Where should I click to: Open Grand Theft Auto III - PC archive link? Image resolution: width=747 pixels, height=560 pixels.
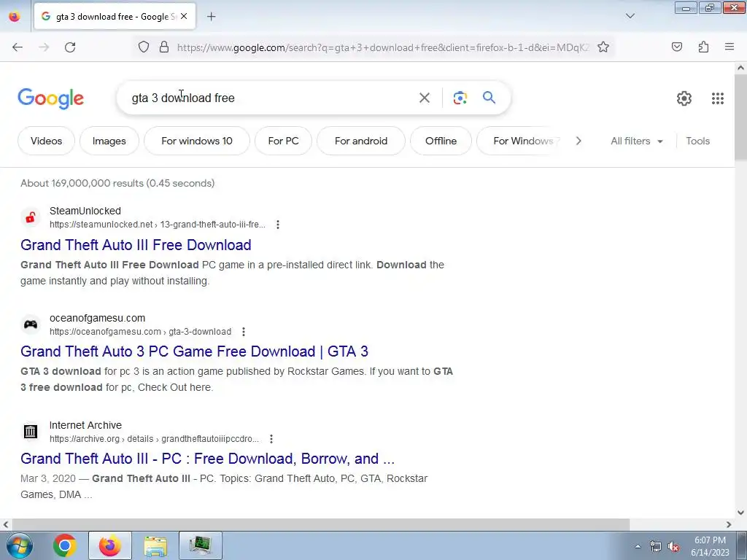(208, 459)
